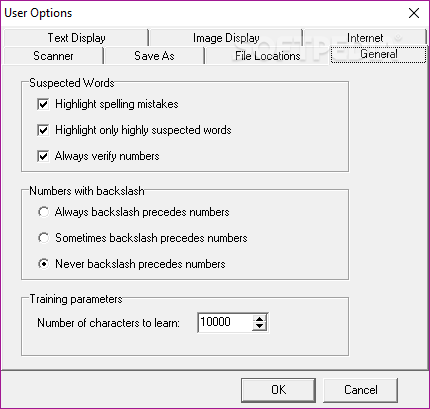Open the File Locations tab
This screenshot has height=409, width=430.
pyautogui.click(x=268, y=56)
